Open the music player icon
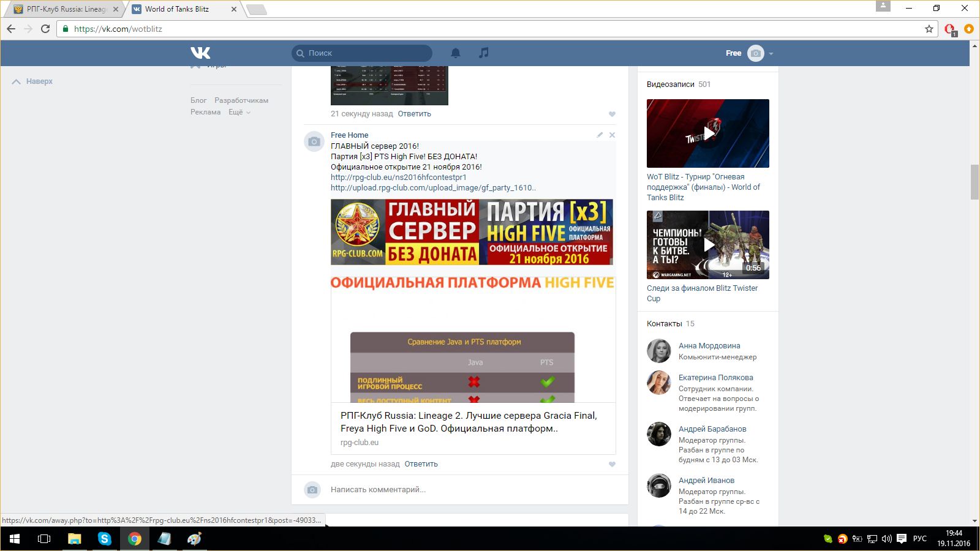Screen dimensions: 980x551 [484, 53]
